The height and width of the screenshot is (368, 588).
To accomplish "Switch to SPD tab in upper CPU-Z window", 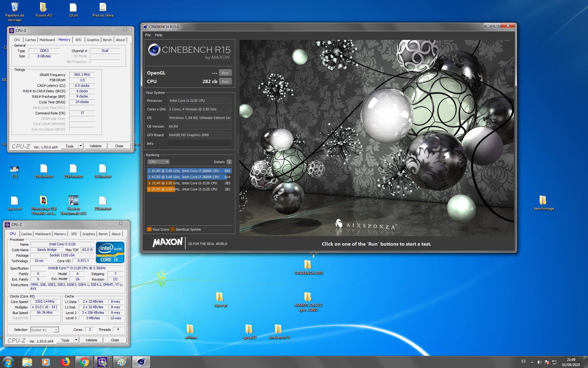I will (x=78, y=40).
